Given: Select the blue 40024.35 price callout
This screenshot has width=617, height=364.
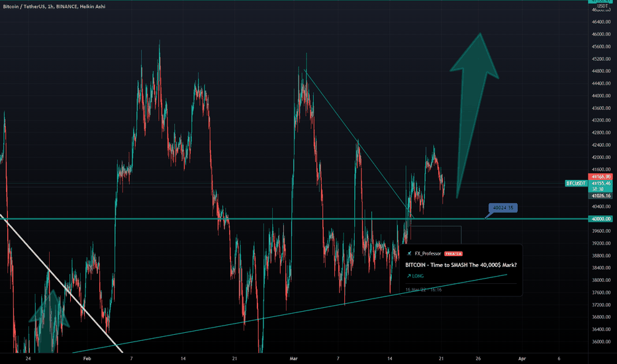Looking at the screenshot, I should tap(503, 207).
